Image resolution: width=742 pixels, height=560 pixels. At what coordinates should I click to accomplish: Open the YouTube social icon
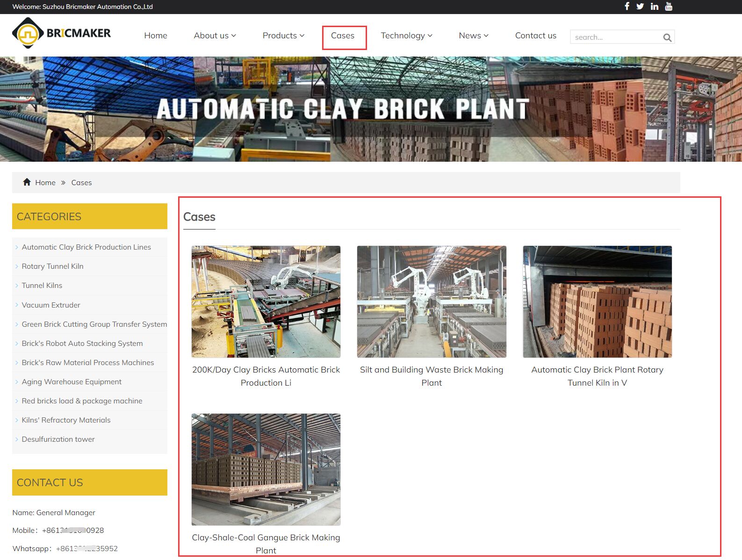(669, 6)
